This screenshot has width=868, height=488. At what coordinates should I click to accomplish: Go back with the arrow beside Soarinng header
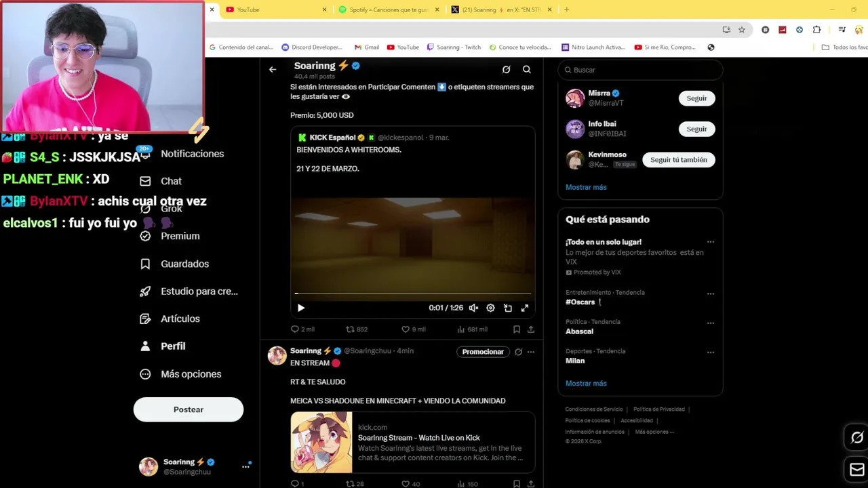coord(273,69)
